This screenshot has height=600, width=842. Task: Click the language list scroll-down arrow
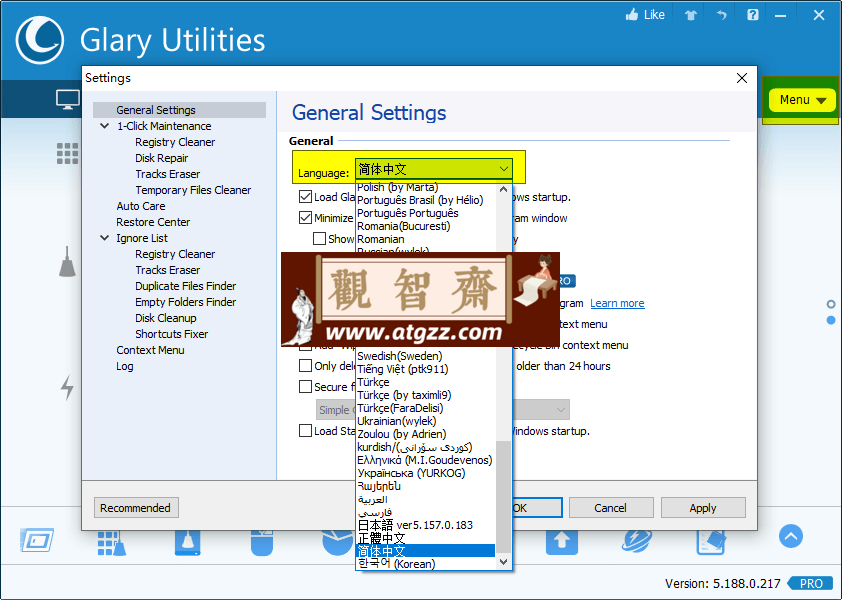coord(503,562)
